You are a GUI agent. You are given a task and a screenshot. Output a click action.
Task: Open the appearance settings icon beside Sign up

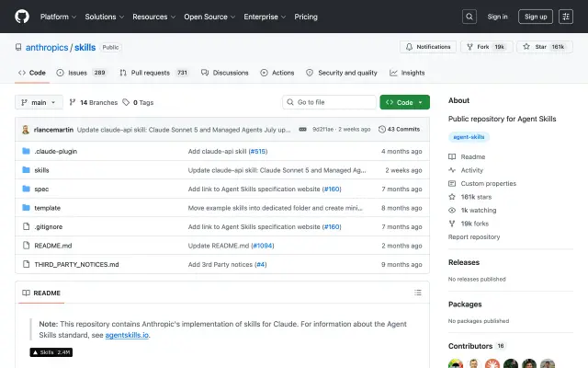(566, 17)
